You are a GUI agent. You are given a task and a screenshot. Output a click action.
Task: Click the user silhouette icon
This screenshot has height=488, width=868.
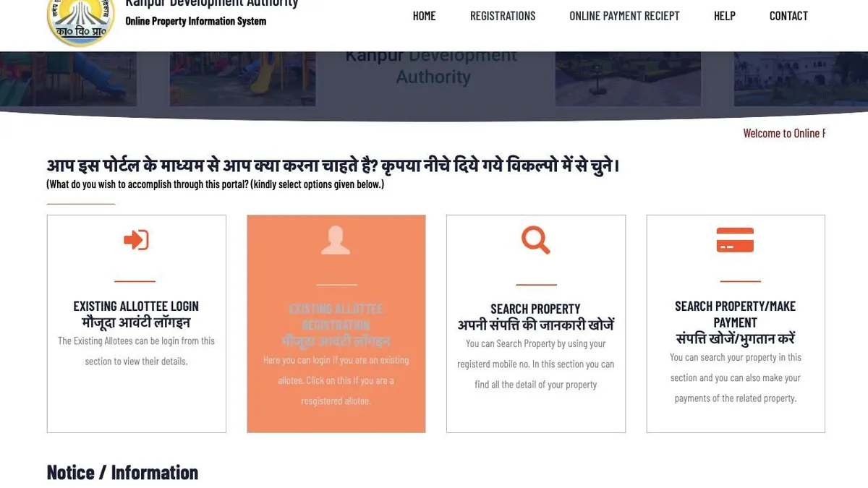(336, 240)
